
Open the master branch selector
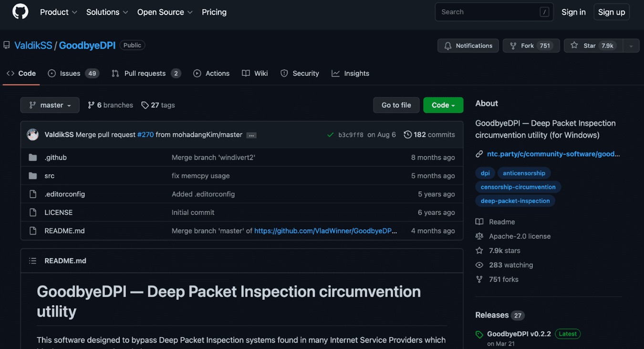tap(50, 105)
